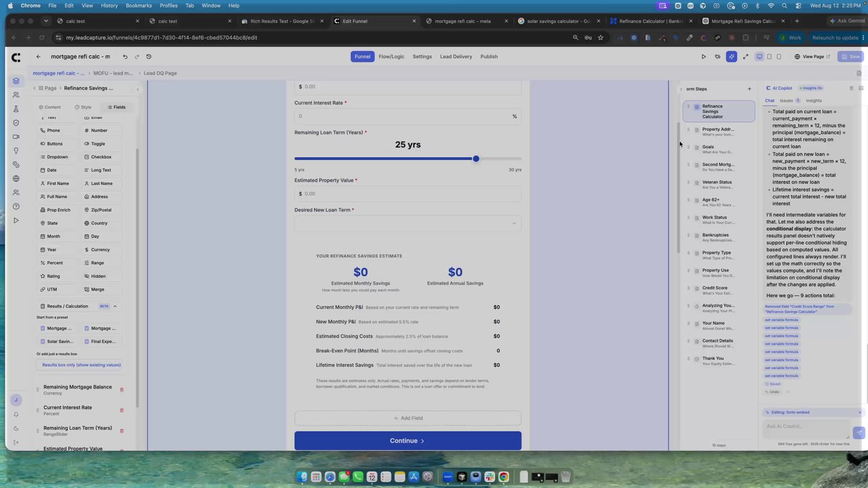Screen dimensions: 868x488
Task: Open the globe icon in left sidebar
Action: pyautogui.click(x=16, y=179)
